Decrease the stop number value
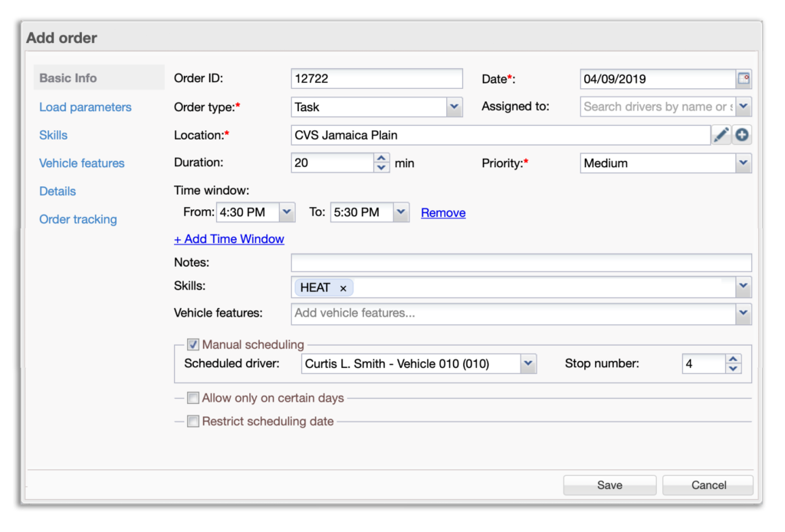This screenshot has height=532, width=785. pos(734,369)
